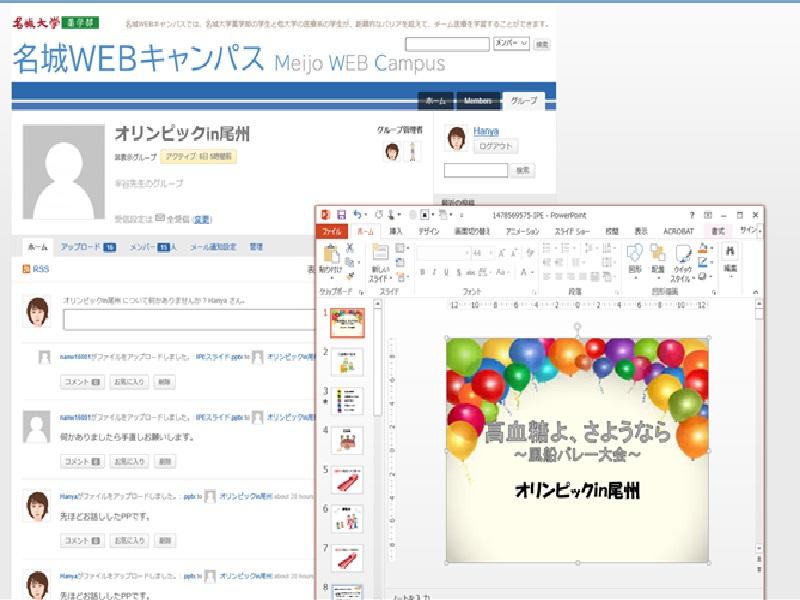Click the Copy icon under Cut
800x600 pixels.
[x=350, y=262]
